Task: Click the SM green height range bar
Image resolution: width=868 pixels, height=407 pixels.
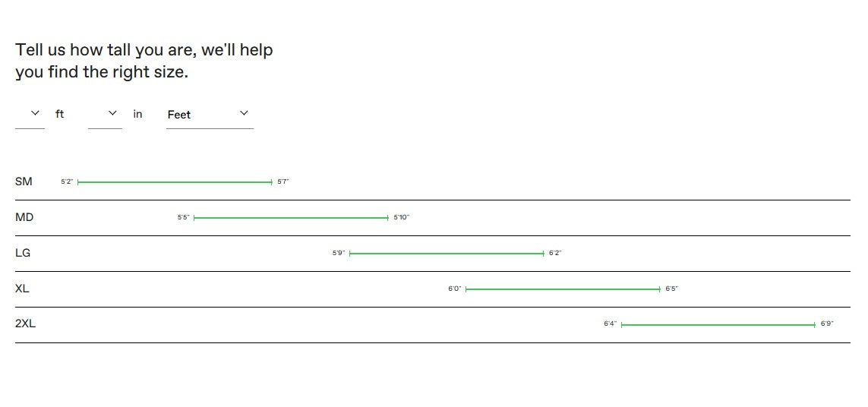Action: pyautogui.click(x=175, y=182)
